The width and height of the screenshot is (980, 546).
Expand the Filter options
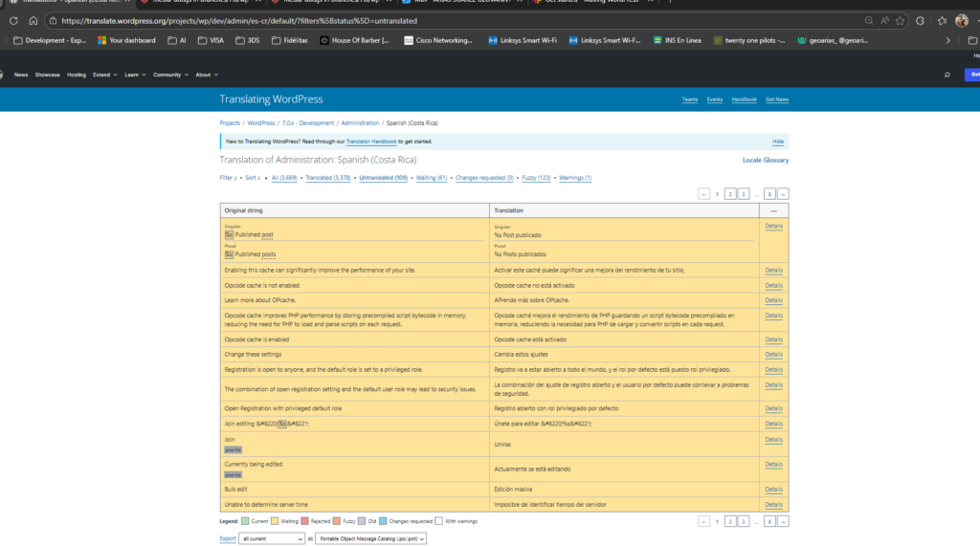(x=228, y=178)
